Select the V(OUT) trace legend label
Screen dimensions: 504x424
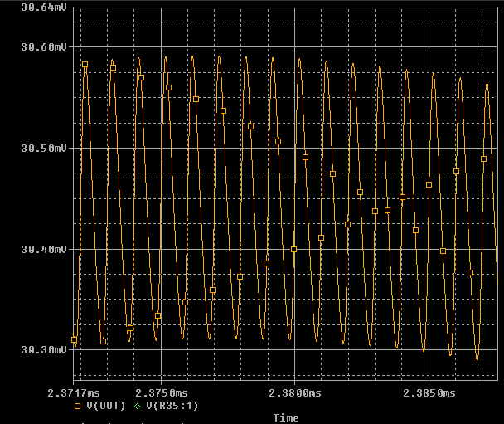point(106,406)
